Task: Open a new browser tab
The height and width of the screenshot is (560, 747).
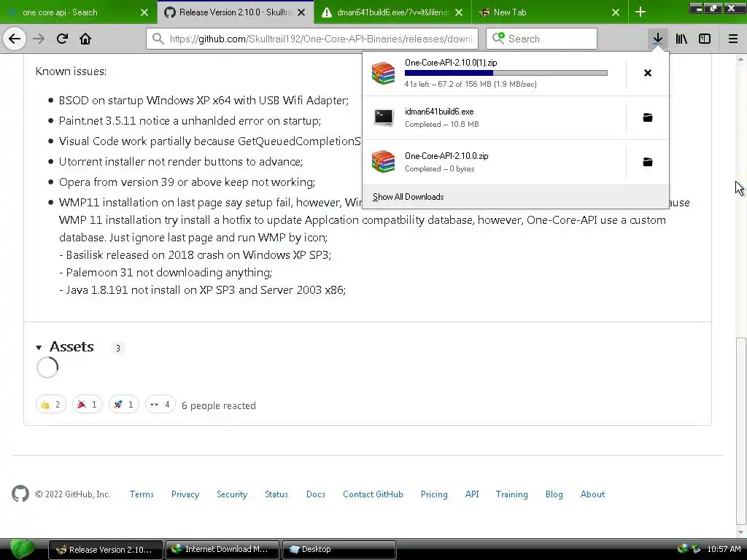Action: (640, 12)
